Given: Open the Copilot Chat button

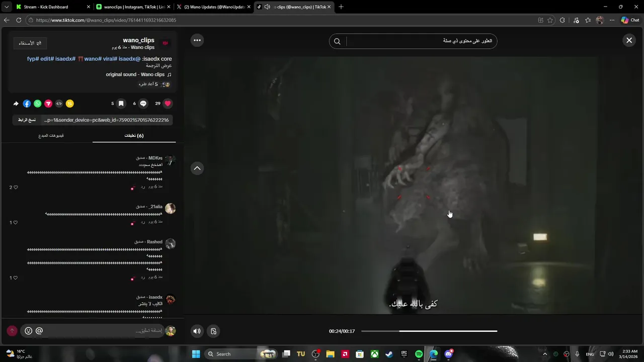Looking at the screenshot, I should click(630, 20).
